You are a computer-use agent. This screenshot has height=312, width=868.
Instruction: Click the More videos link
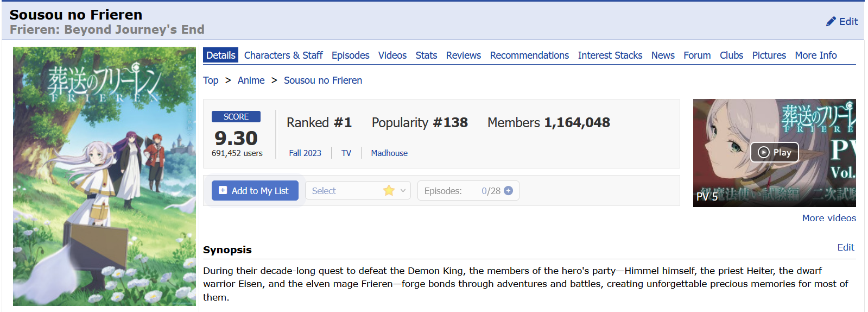829,218
